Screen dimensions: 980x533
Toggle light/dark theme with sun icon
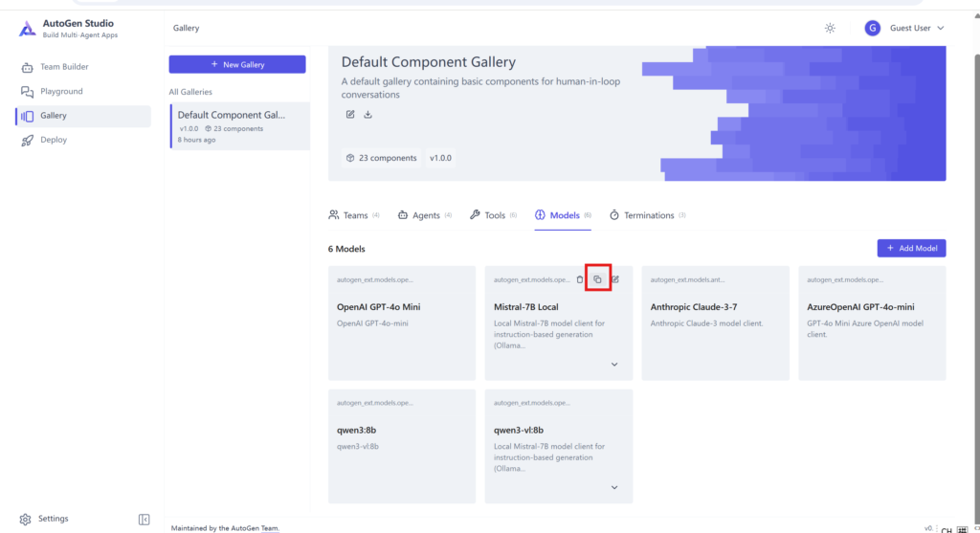click(830, 28)
